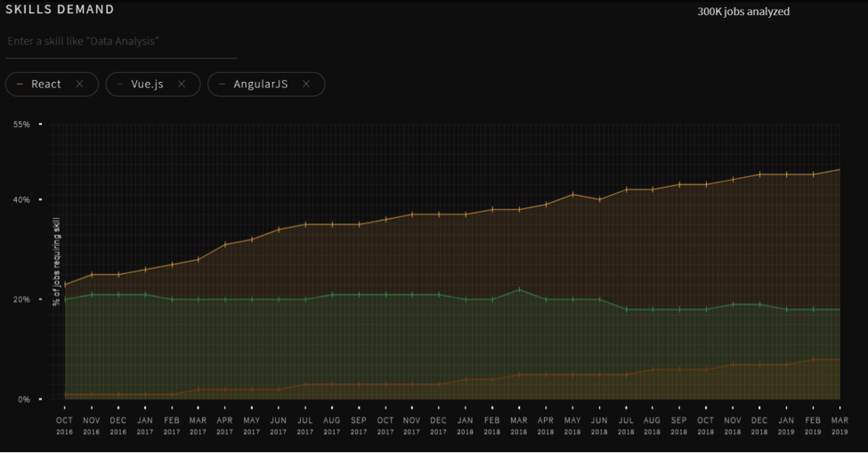Select React data point at May 2018
This screenshot has height=453, width=868.
(572, 194)
